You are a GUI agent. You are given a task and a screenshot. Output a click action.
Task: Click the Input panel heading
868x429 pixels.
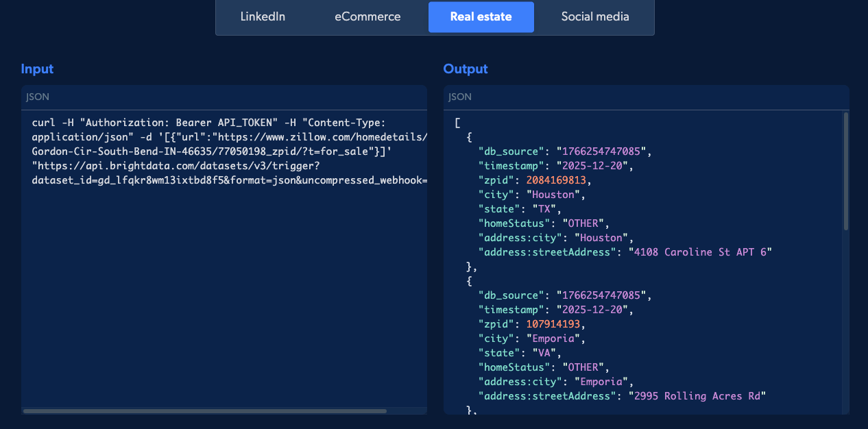37,69
